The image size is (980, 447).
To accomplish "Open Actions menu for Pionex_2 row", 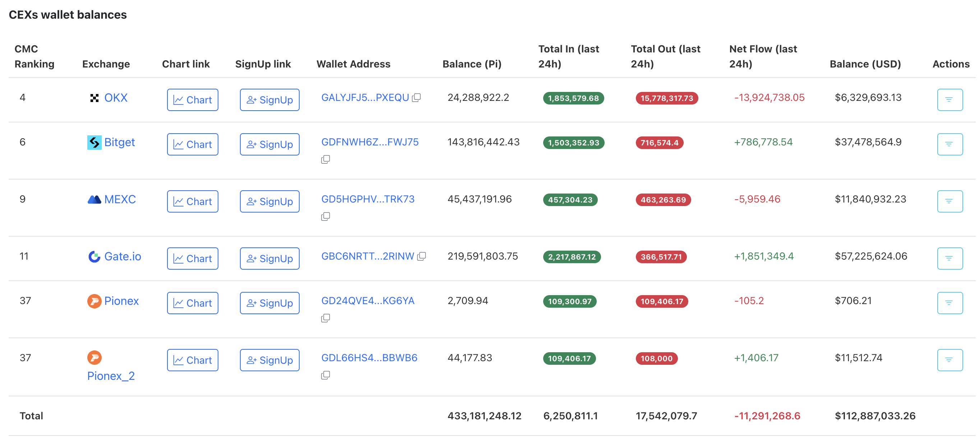I will tap(950, 360).
